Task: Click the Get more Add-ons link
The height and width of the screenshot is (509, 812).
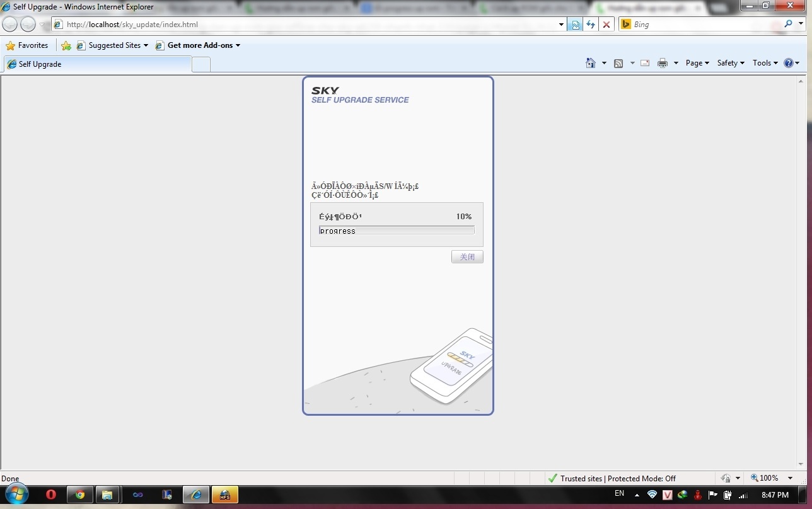Action: click(200, 45)
